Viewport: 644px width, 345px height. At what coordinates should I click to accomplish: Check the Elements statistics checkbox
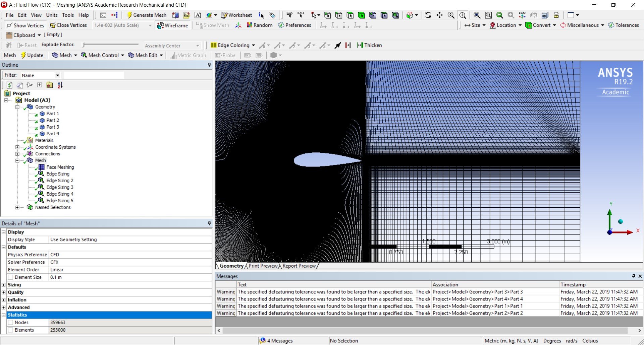[x=11, y=330]
